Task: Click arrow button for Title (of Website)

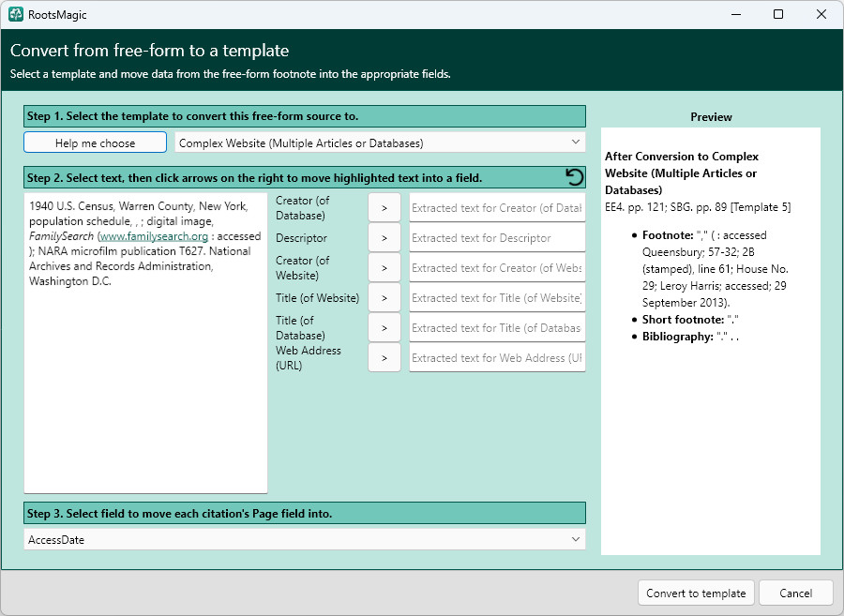Action: click(x=384, y=298)
